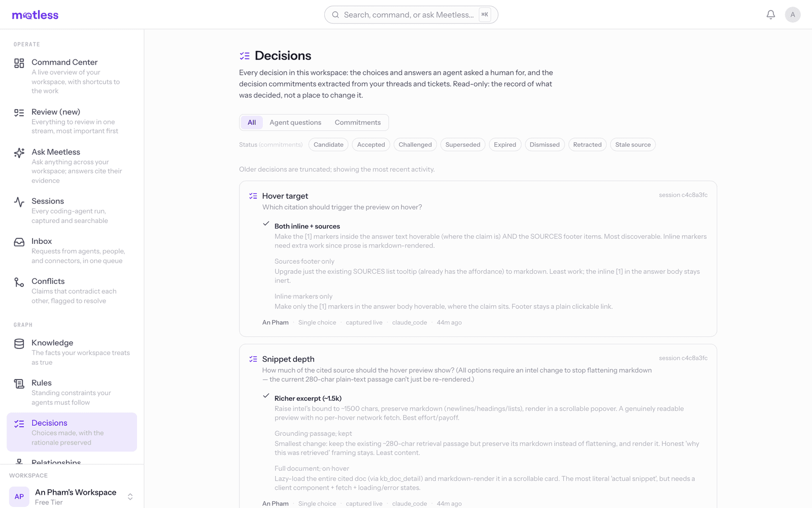Open the Conflicts page

pyautogui.click(x=72, y=291)
